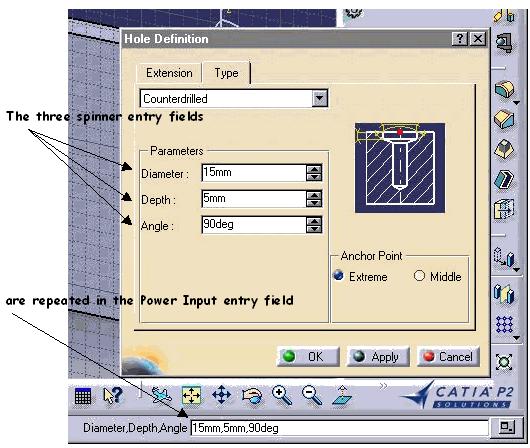
Task: Select the chamfer tool in sidebar
Action: 504,119
